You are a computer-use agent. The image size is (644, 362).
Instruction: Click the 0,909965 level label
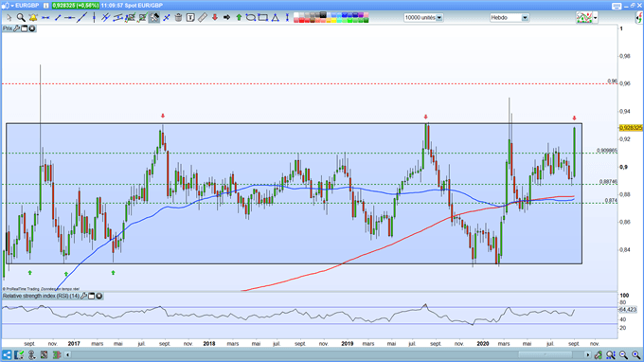607,151
